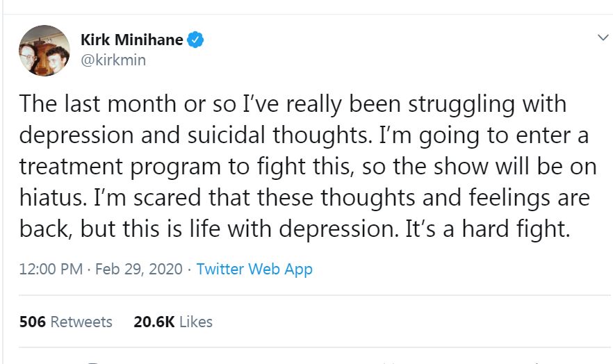Viewport: 613px width, 364px height.
Task: Click the word "struggling" in the first line
Action: (443, 105)
